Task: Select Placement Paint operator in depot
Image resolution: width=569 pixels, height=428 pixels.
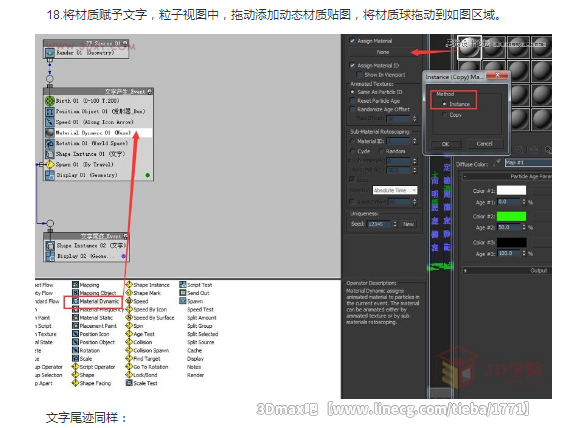Action: point(95,326)
